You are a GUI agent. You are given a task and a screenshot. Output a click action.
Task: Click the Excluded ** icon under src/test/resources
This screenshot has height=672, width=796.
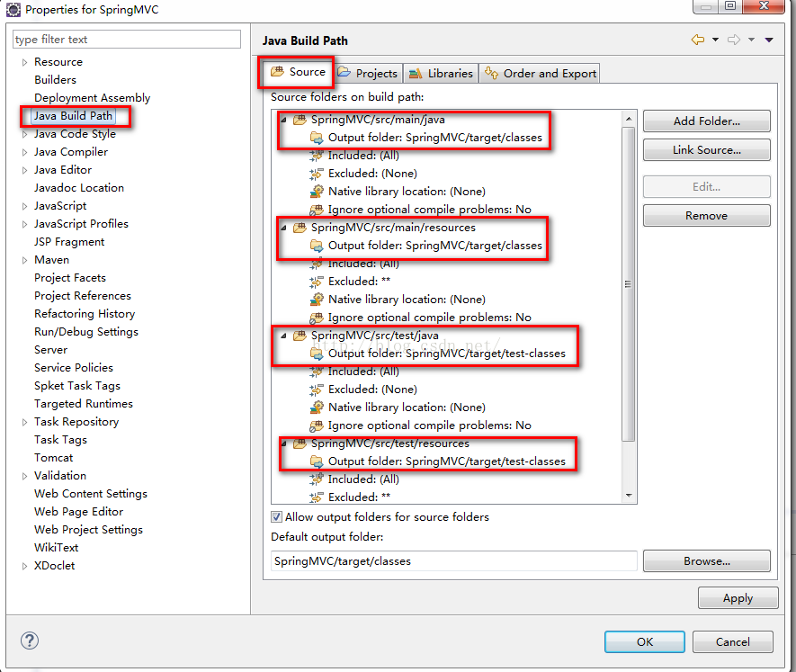[317, 497]
